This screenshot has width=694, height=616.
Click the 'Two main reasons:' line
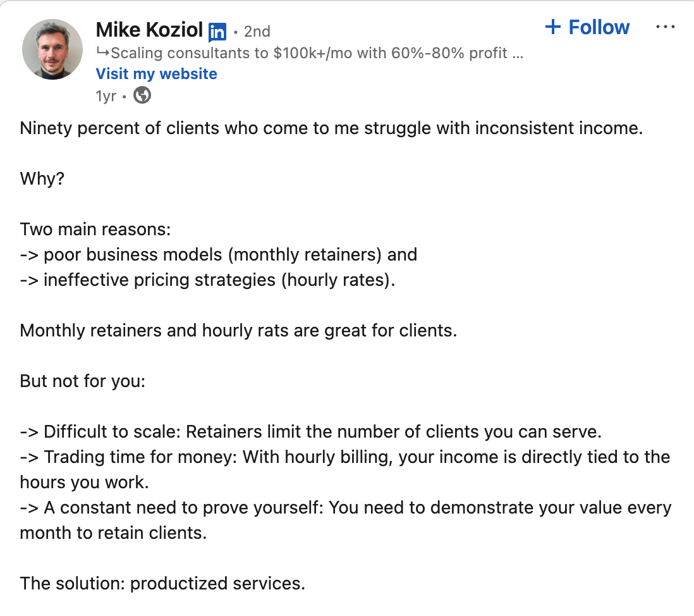(95, 230)
